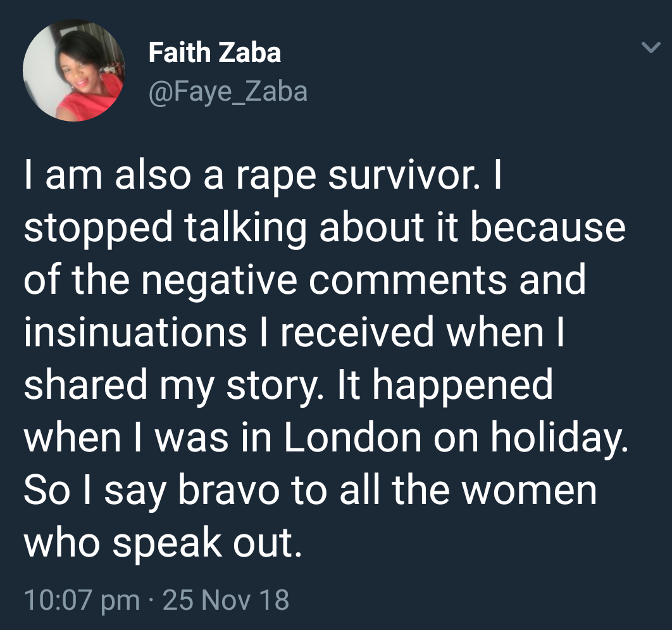
Task: Click the 25 Nov 18 date
Action: click(226, 599)
